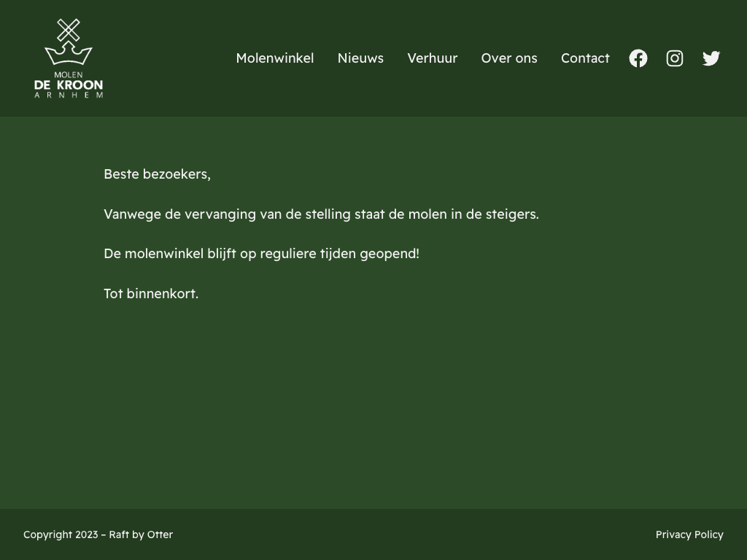Open the Nieuws menu item
Viewport: 747px width, 560px height.
[x=360, y=58]
